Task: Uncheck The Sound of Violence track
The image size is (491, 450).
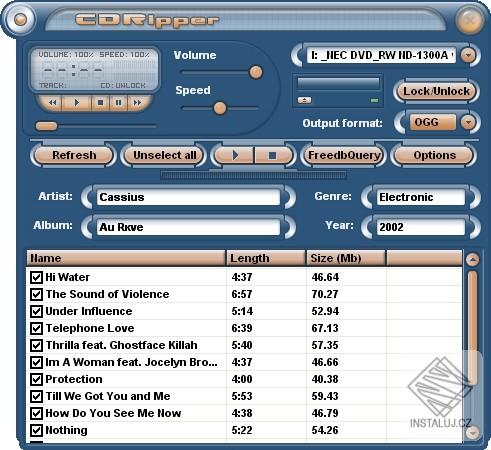Action: click(x=36, y=294)
